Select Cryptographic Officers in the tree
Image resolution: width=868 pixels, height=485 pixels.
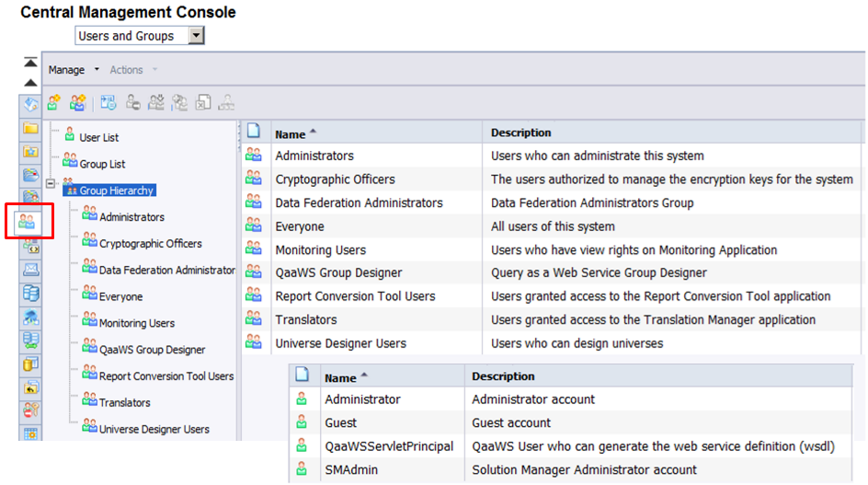(150, 244)
